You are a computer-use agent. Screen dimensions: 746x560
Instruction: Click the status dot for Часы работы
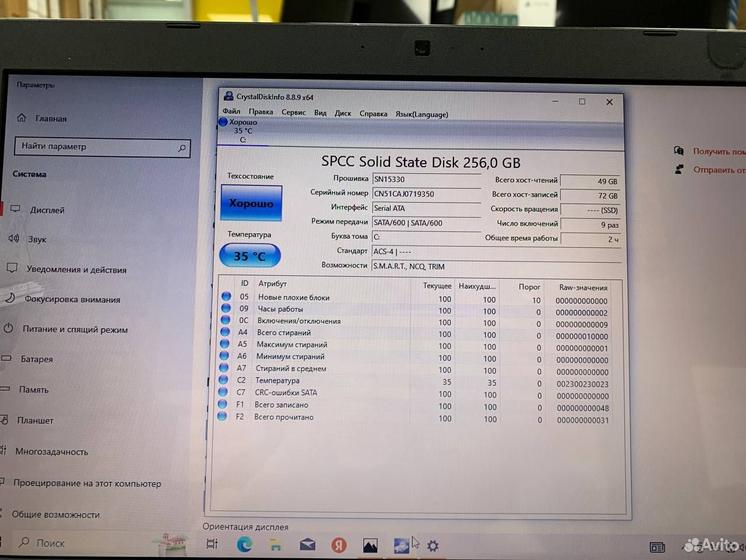pyautogui.click(x=226, y=308)
